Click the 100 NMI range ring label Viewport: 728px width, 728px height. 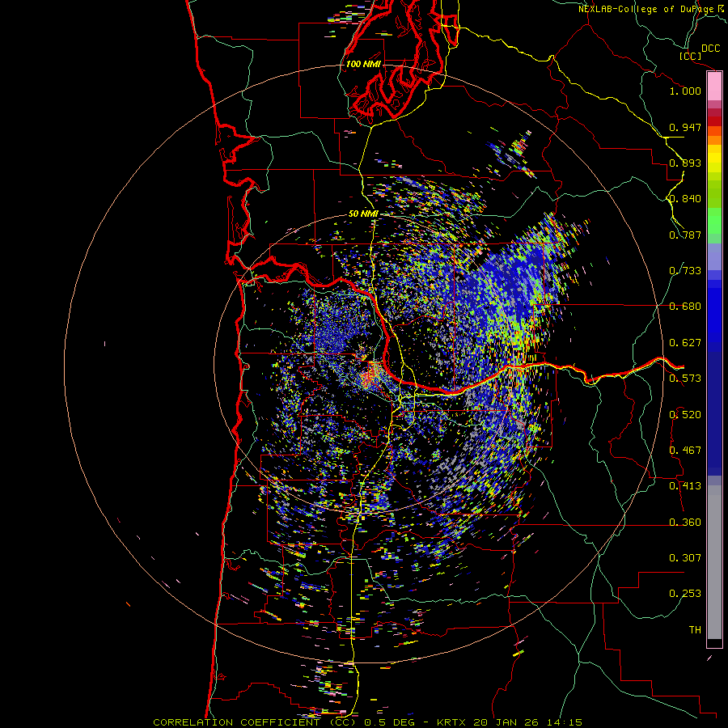(x=363, y=64)
